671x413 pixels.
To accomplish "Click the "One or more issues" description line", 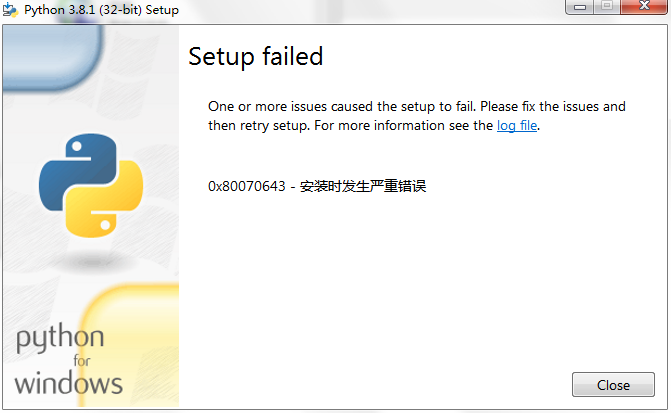I will pyautogui.click(x=416, y=106).
